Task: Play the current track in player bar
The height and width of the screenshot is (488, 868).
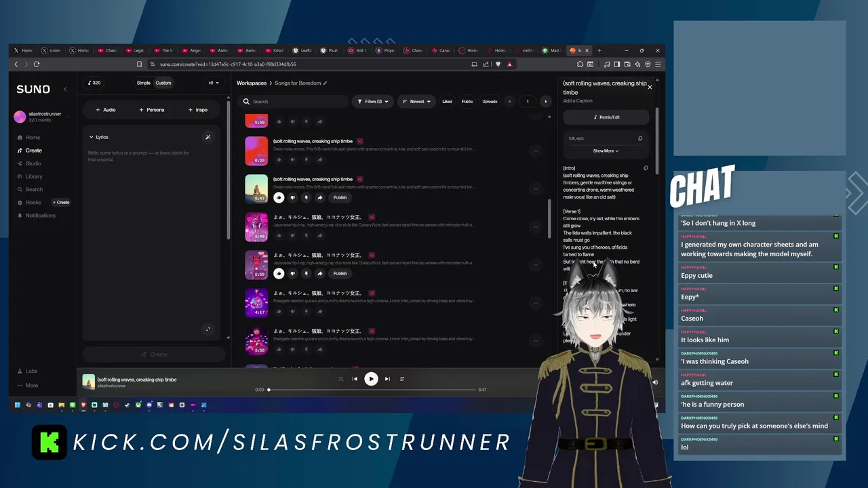Action: point(371,379)
